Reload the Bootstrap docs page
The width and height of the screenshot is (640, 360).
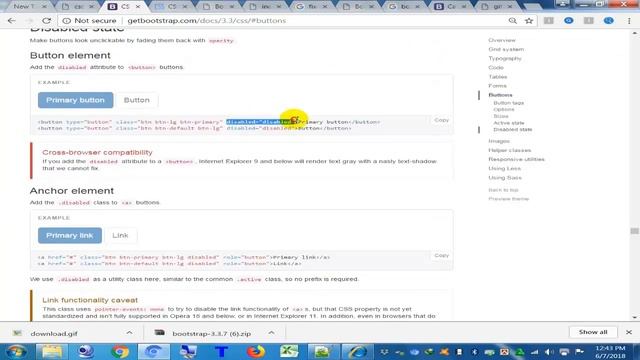click(x=47, y=20)
